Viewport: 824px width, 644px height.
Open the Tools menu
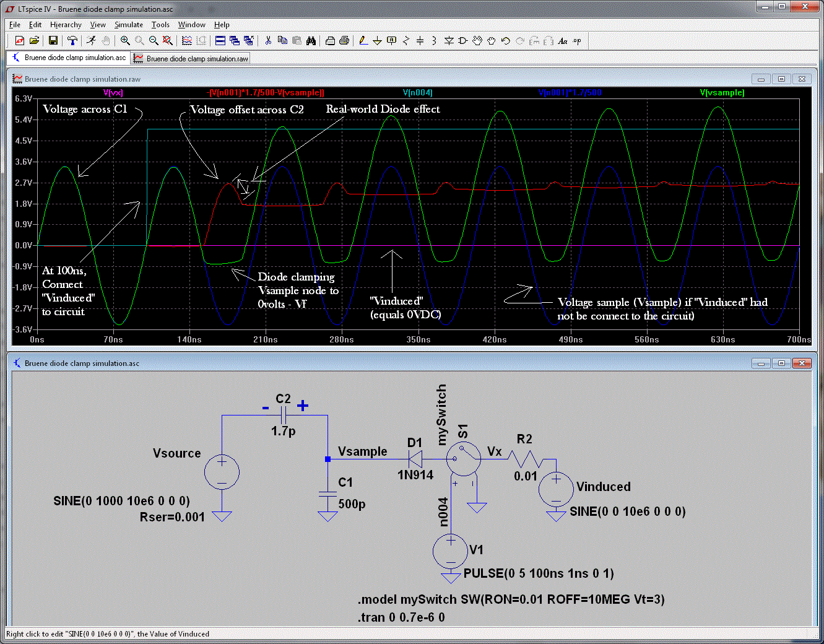(x=160, y=25)
